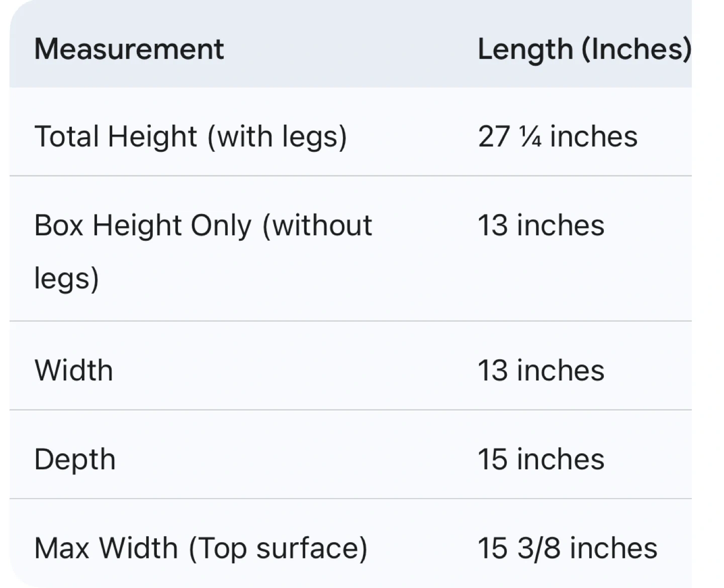Click the Total Height (with legs) label
The image size is (724, 588).
[191, 137]
